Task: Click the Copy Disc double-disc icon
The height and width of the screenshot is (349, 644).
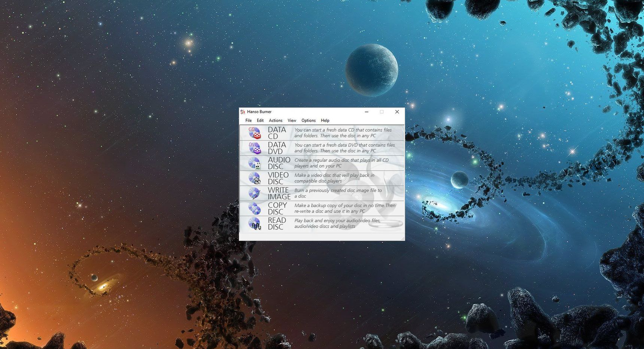Action: tap(255, 209)
